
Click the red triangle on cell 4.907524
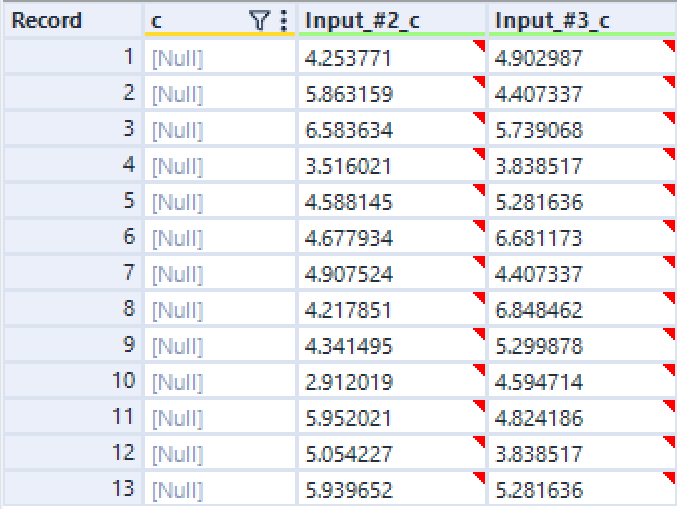[479, 262]
